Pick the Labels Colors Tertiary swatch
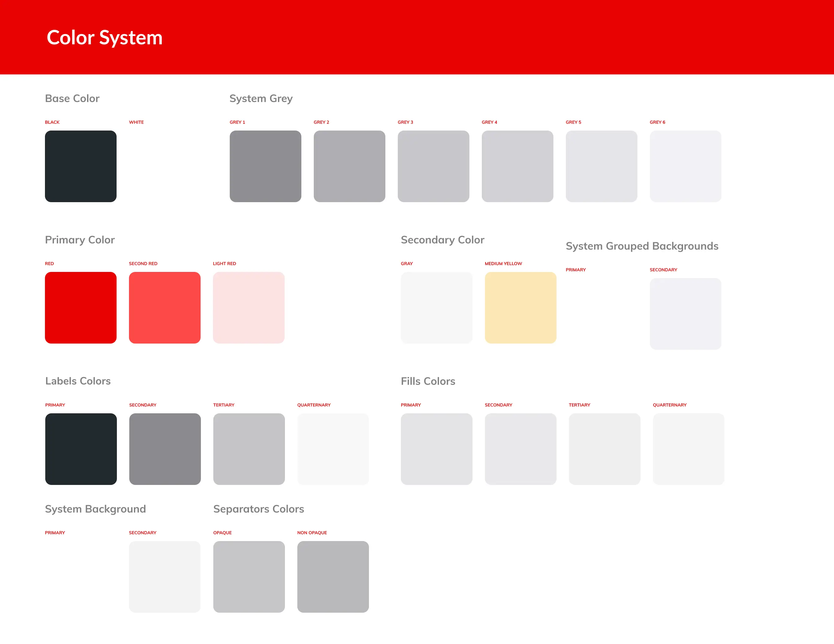This screenshot has height=644, width=834. click(x=249, y=449)
